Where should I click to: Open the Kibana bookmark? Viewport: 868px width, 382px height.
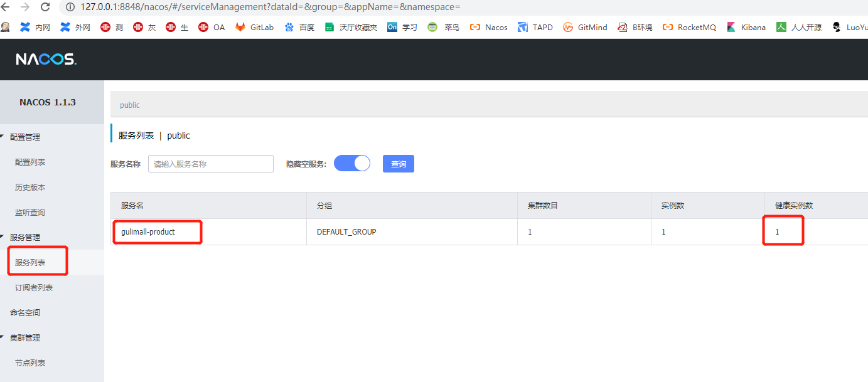click(x=746, y=27)
